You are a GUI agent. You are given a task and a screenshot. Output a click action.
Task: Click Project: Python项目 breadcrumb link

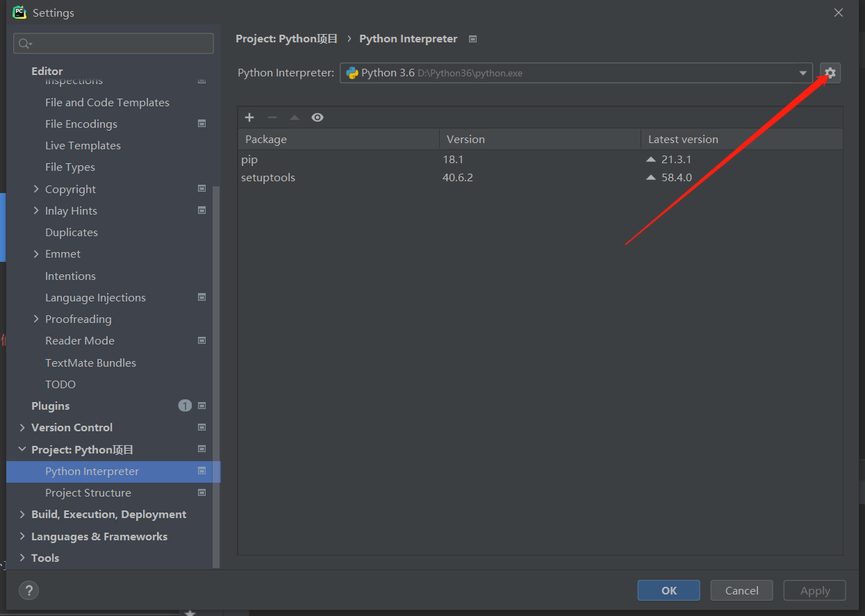286,39
